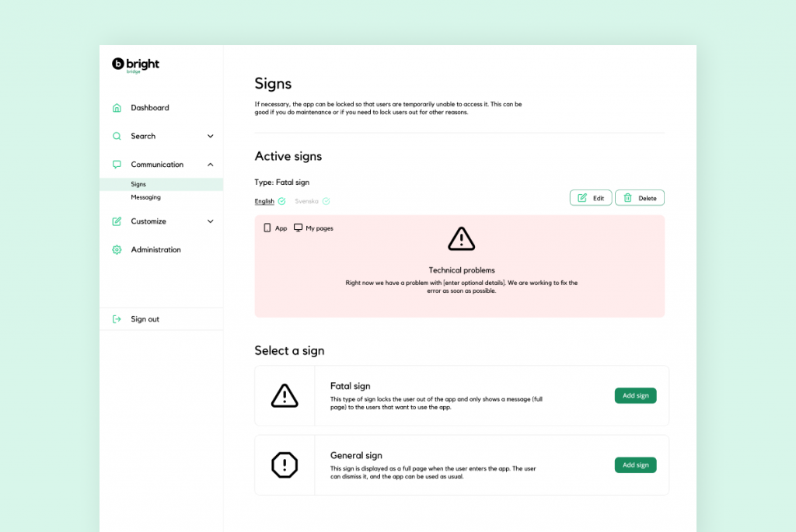Image resolution: width=796 pixels, height=532 pixels.
Task: Click the Customize pencil icon in sidebar
Action: coord(117,221)
